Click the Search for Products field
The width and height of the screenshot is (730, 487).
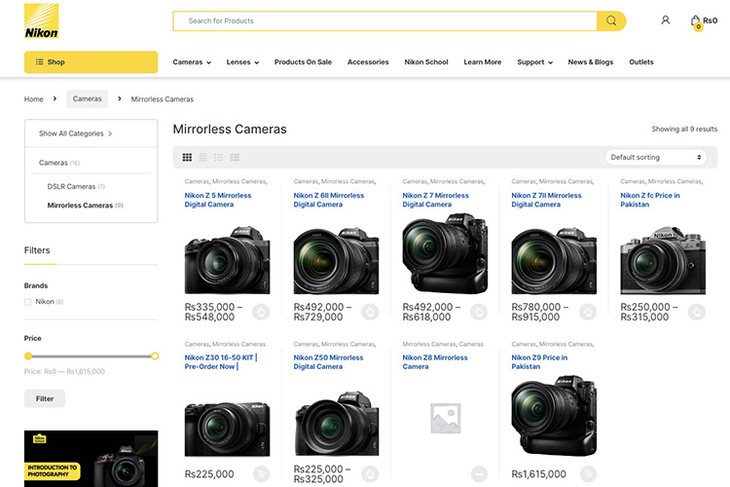pos(385,21)
